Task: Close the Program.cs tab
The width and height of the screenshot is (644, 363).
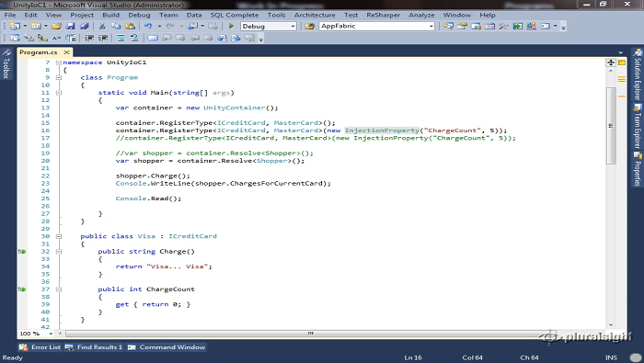Action: [66, 52]
